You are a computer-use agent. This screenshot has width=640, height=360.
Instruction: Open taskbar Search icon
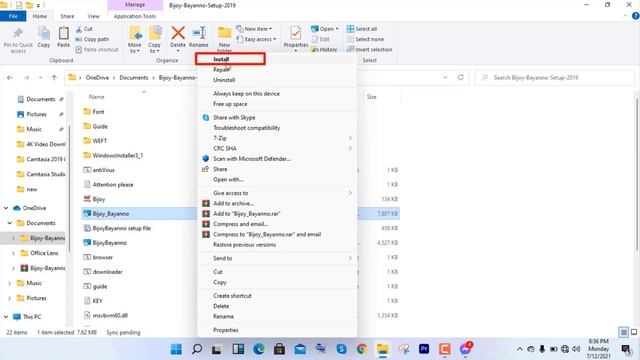point(197,349)
